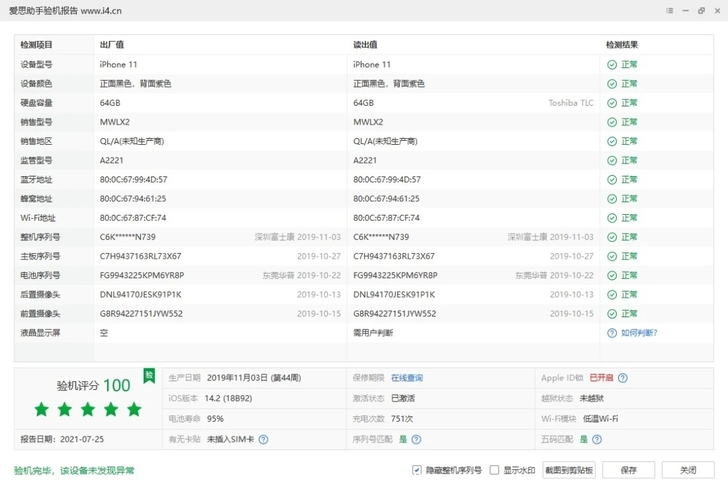The height and width of the screenshot is (495, 728).
Task: Select factory Bluetooth address 80:0C:67:99:4D:57
Action: pos(133,180)
